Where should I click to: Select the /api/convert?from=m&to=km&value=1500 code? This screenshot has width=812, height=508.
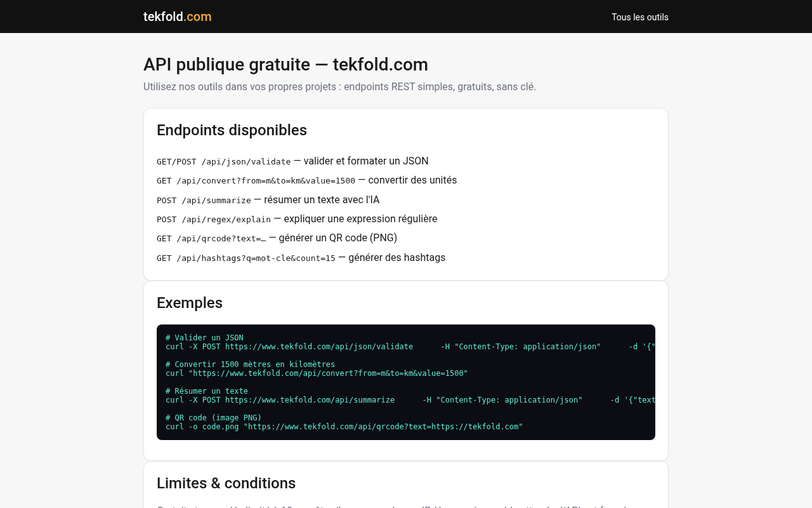click(x=256, y=181)
